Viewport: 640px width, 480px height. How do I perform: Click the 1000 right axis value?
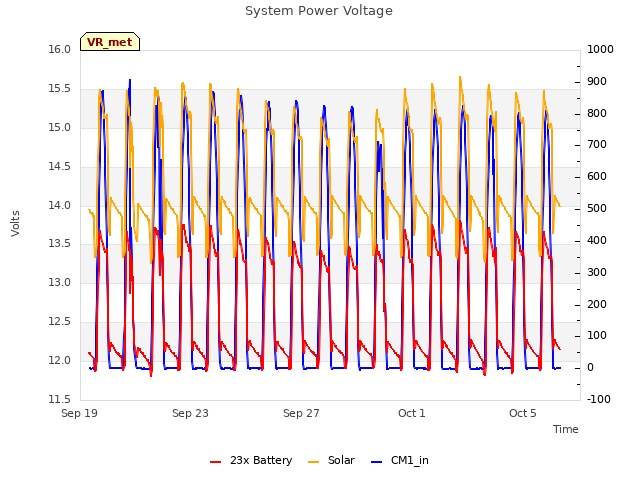tap(600, 49)
